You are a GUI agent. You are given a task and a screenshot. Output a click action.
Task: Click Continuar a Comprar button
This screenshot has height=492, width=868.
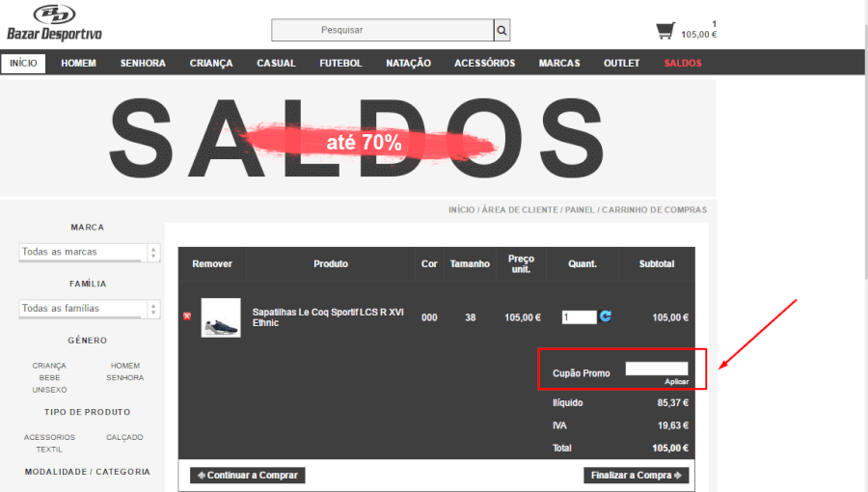pyautogui.click(x=248, y=475)
